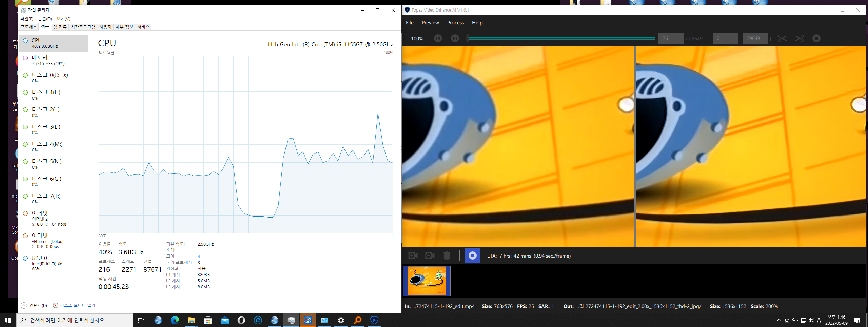The height and width of the screenshot is (327, 868).
Task: Switch to the 사용자 tab
Action: [x=105, y=27]
